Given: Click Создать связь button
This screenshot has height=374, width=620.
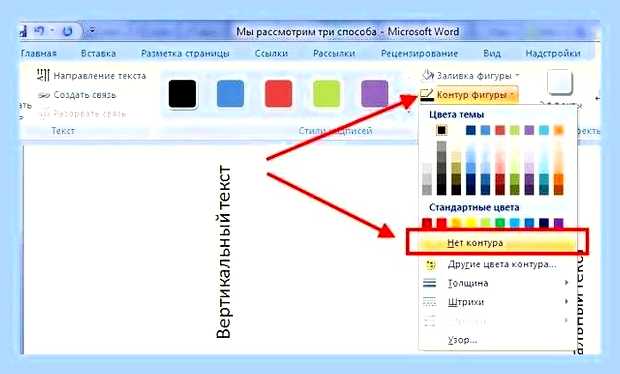Looking at the screenshot, I should click(x=77, y=95).
